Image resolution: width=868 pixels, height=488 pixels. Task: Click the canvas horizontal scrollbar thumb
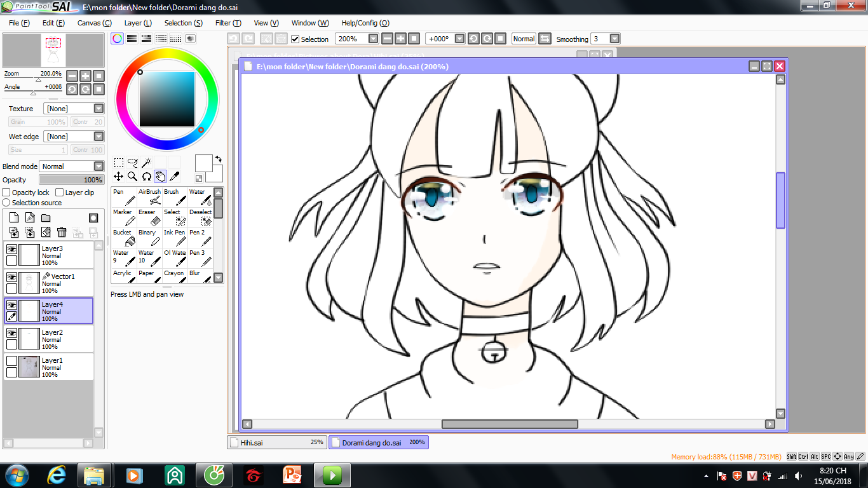(x=510, y=424)
